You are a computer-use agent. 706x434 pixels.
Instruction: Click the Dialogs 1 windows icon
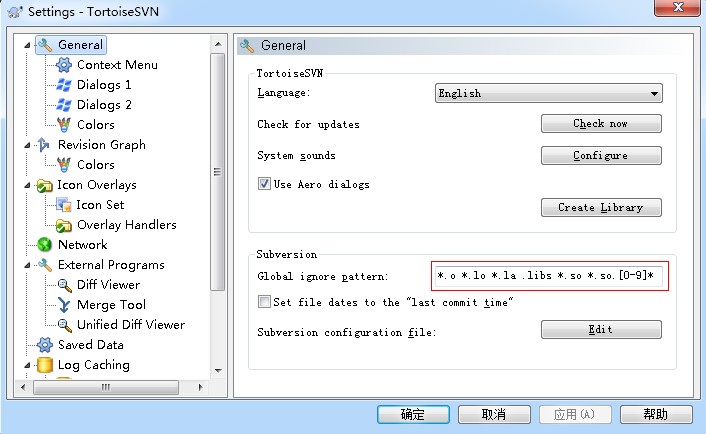pos(64,85)
